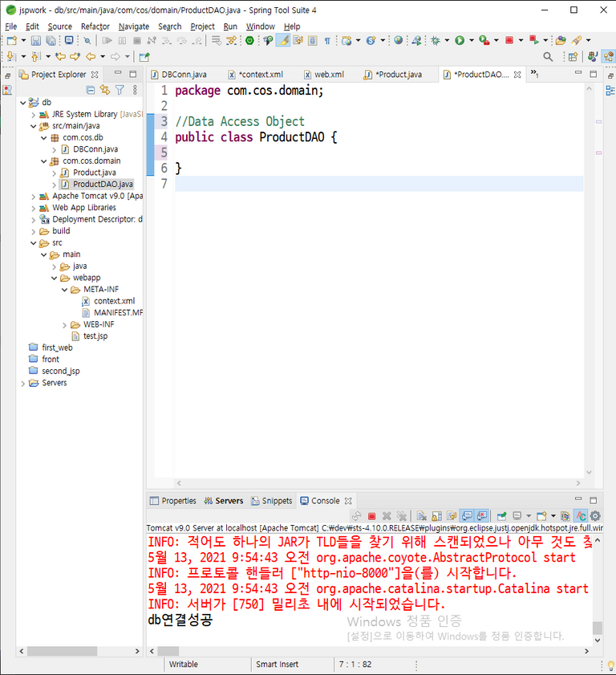Click the Last Edit Location icon

coord(60,56)
